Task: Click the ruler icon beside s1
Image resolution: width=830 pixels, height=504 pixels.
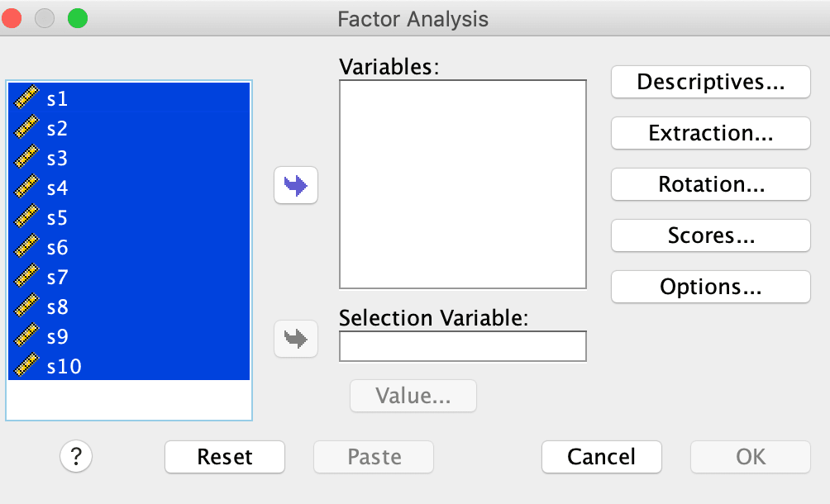Action: tap(26, 97)
